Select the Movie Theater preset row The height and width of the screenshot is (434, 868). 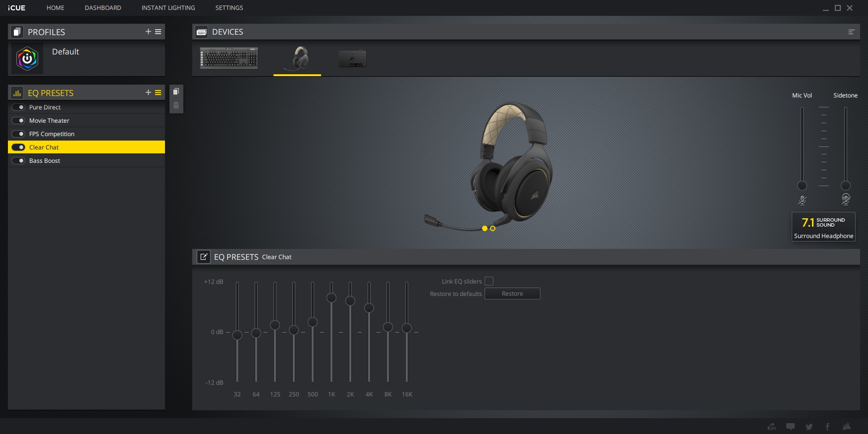point(86,121)
